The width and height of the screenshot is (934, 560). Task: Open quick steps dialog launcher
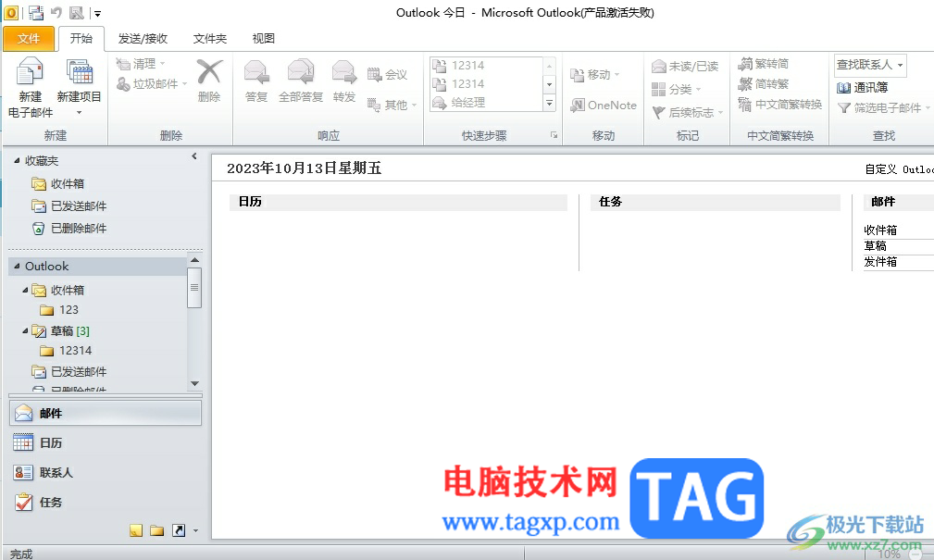coord(554,135)
